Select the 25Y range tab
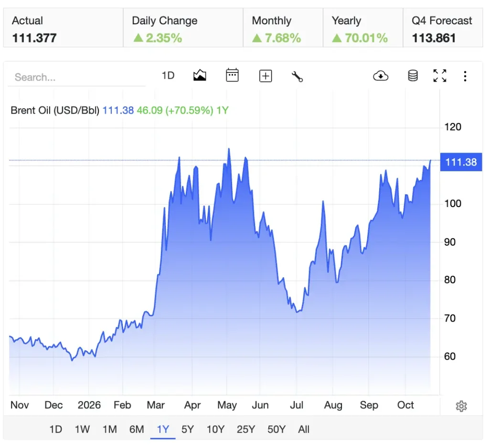Image resolution: width=489 pixels, height=448 pixels. click(x=246, y=429)
